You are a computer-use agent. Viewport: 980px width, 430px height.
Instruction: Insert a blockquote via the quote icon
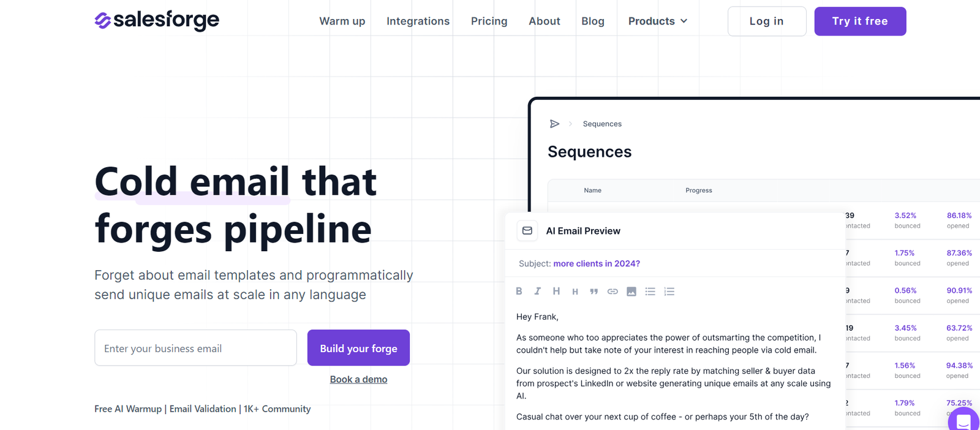coord(594,292)
